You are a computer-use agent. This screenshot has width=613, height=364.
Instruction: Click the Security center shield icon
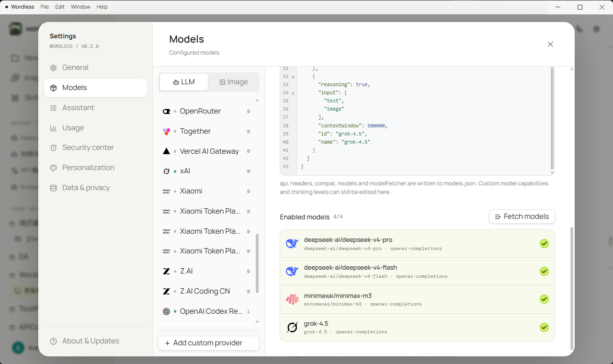[54, 148]
